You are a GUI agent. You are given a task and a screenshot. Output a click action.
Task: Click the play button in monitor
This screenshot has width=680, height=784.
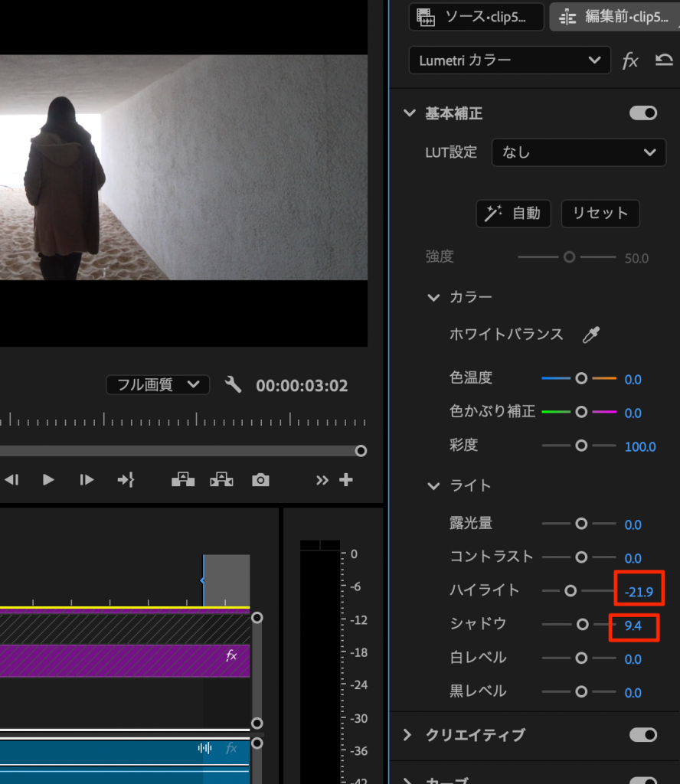tap(48, 480)
